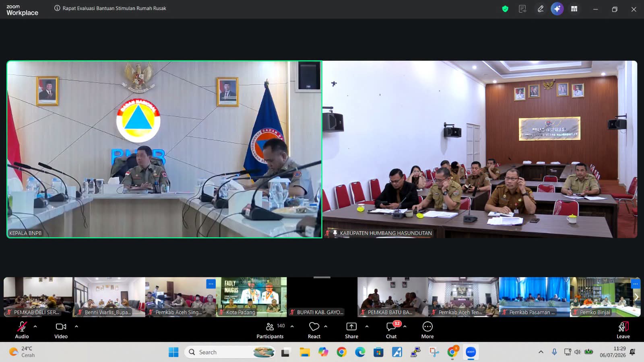This screenshot has height=362, width=644.
Task: Open the Chat panel with 32 unread
Action: coord(391,330)
